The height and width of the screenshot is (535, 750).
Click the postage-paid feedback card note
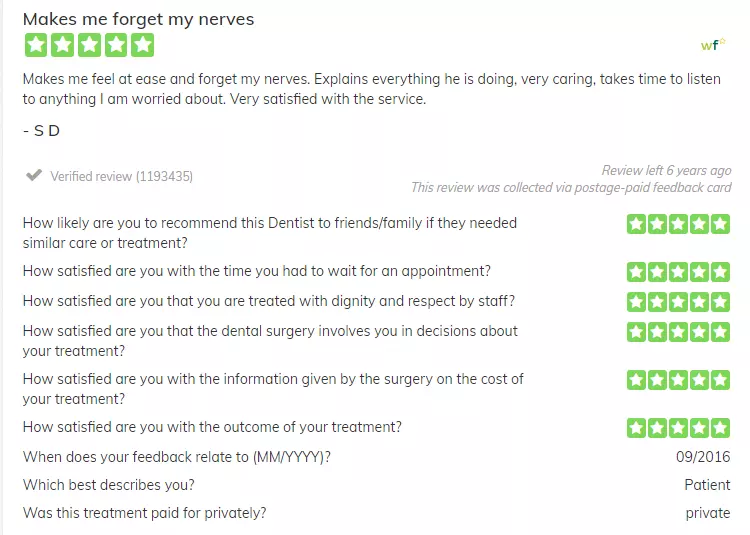tap(571, 187)
